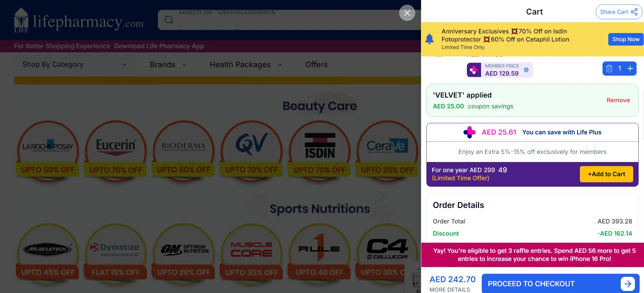Open Muscle Core brand offer
This screenshot has width=644, height=293.
pos(252,254)
